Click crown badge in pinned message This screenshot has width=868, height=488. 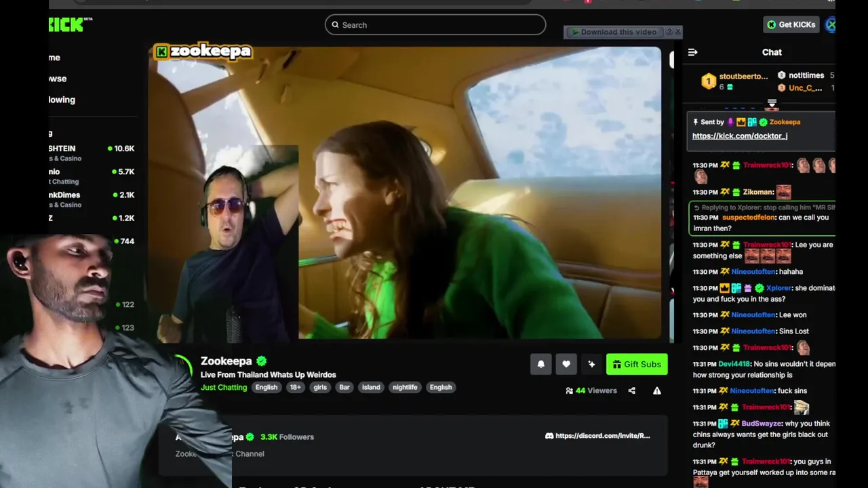click(741, 122)
